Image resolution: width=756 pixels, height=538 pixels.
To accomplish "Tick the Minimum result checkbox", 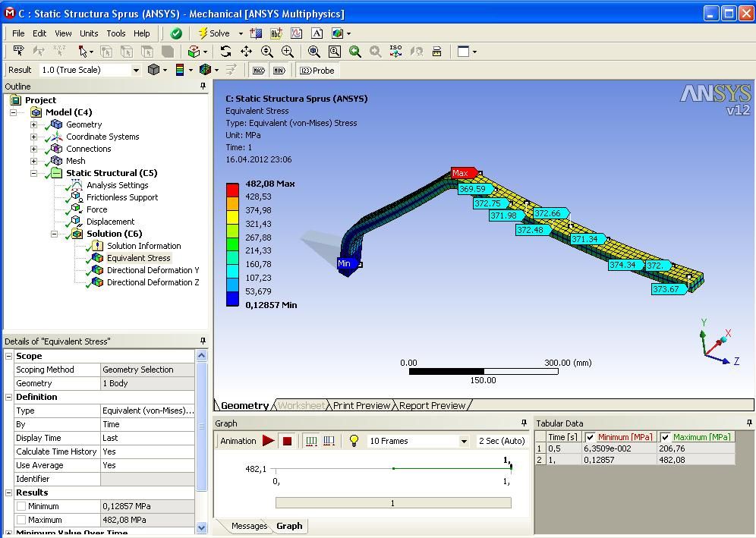I will pyautogui.click(x=21, y=506).
